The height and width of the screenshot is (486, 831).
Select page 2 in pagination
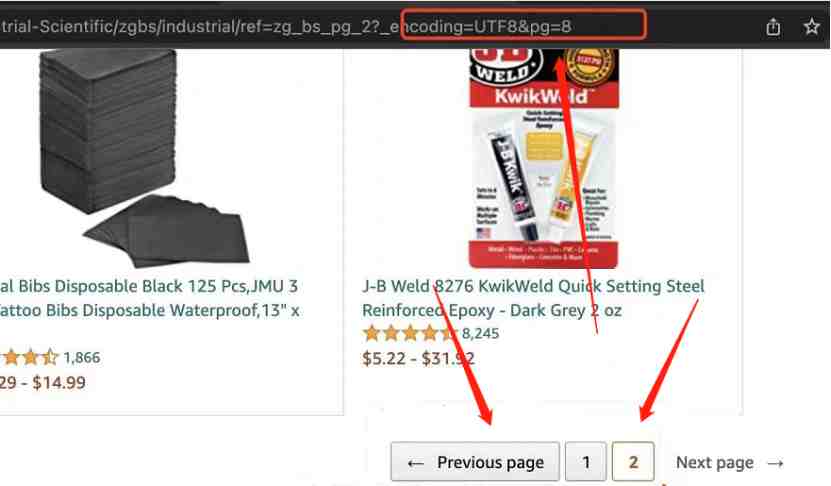(633, 462)
